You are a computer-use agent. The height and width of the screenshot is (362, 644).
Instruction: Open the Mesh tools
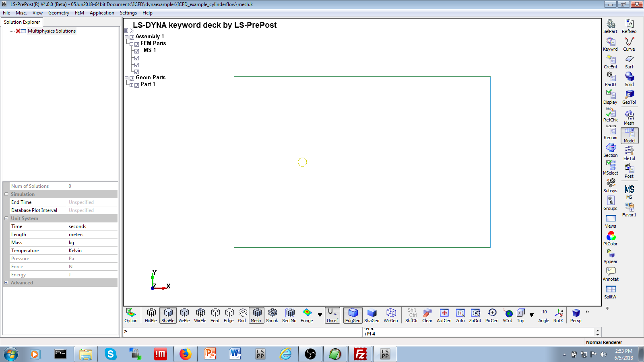(629, 117)
